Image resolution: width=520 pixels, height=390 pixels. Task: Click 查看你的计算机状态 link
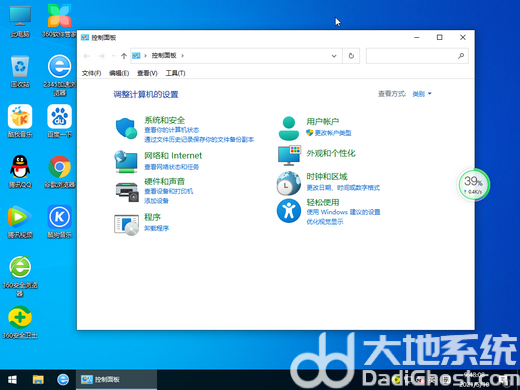[172, 130]
